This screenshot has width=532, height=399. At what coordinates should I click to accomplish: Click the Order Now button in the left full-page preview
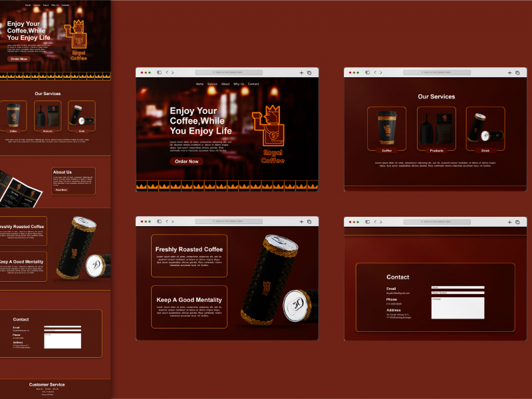click(x=19, y=59)
